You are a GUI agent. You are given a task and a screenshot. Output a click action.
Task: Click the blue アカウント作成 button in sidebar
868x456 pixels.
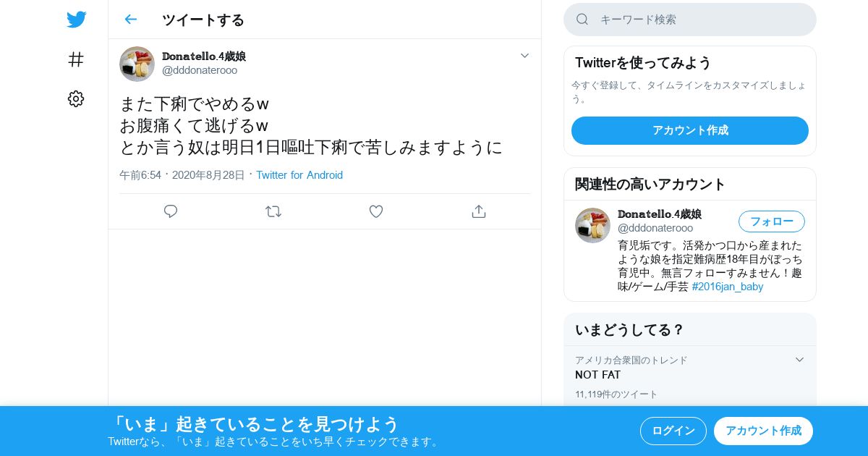pyautogui.click(x=690, y=130)
